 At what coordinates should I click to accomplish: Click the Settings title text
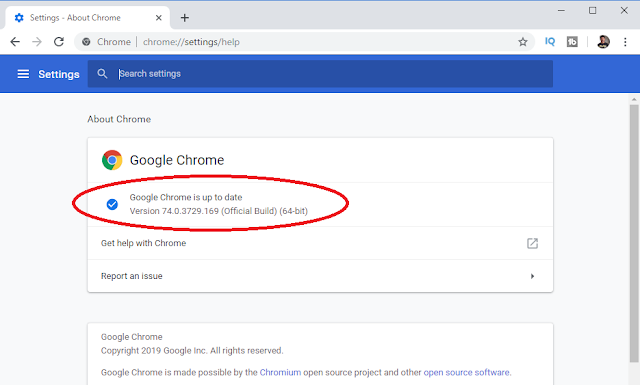point(59,74)
